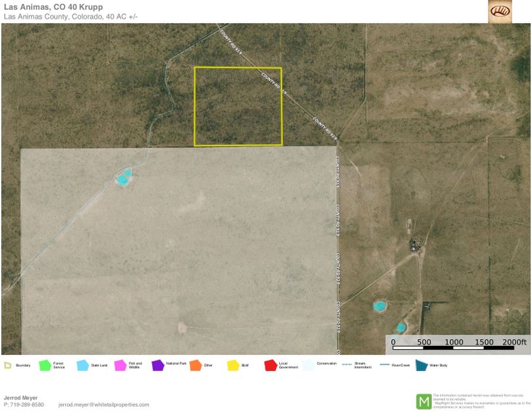
Task: Click the Las Animas, CO 40 Krupp title
Action: 53,7
